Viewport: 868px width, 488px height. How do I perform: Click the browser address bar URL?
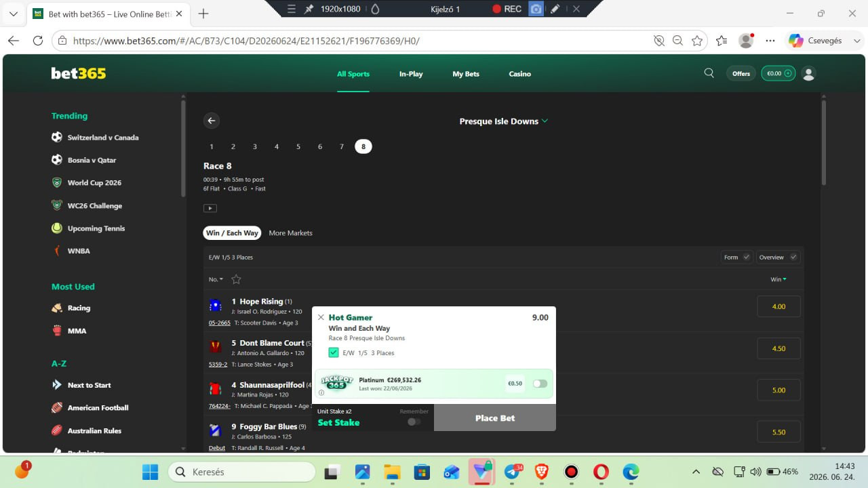(246, 41)
